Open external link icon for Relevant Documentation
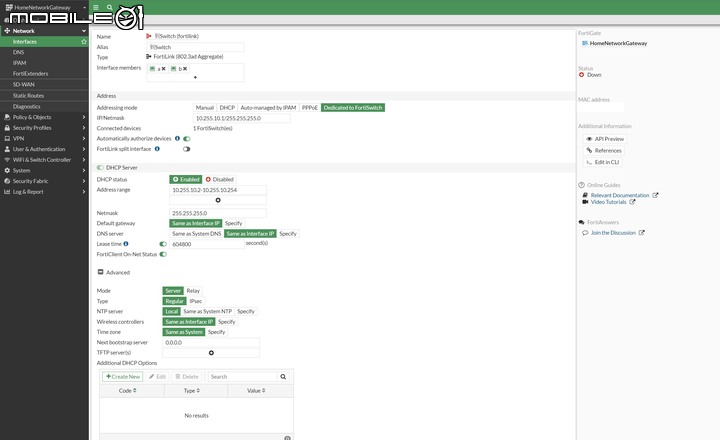The width and height of the screenshot is (720, 440). point(655,195)
